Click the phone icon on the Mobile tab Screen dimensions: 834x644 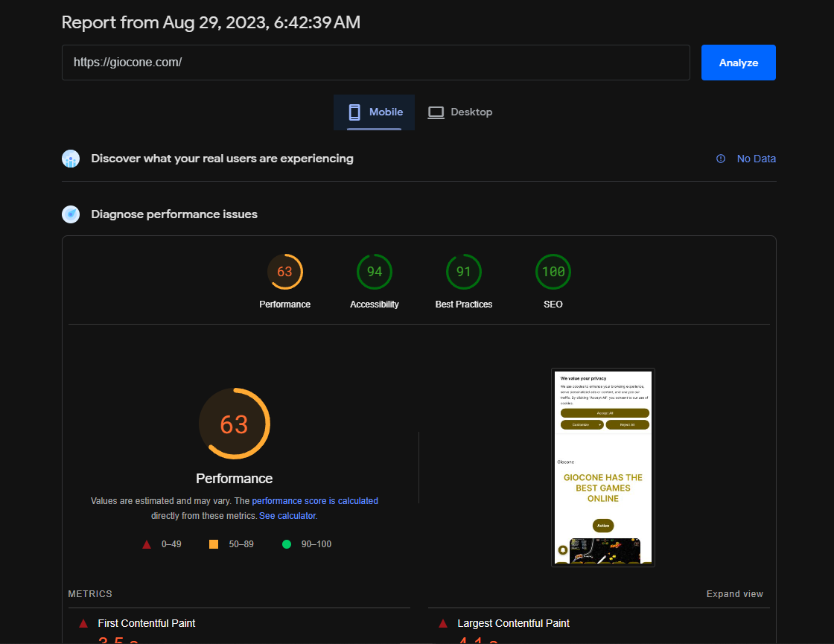(354, 112)
